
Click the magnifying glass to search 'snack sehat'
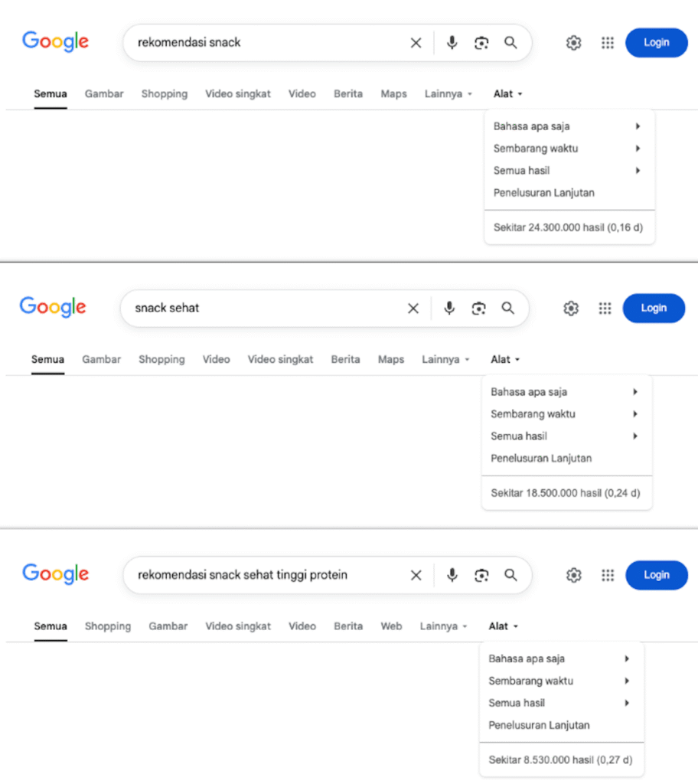coord(507,308)
